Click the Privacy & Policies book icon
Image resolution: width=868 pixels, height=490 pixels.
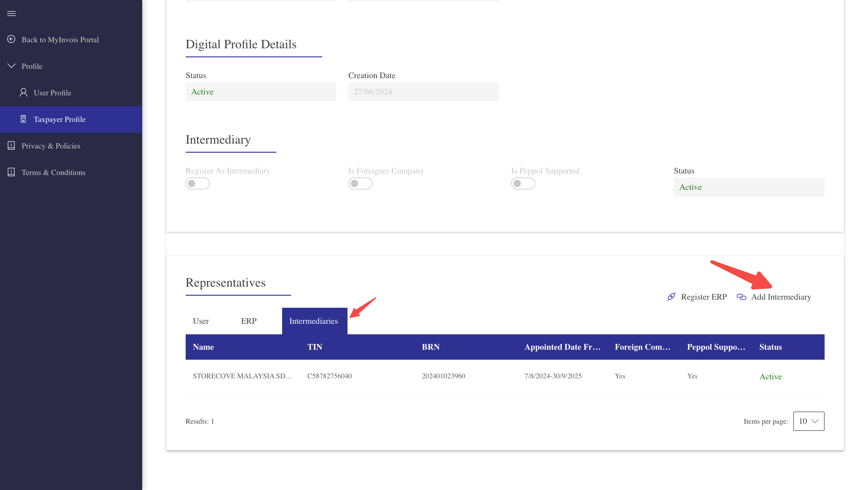(11, 145)
